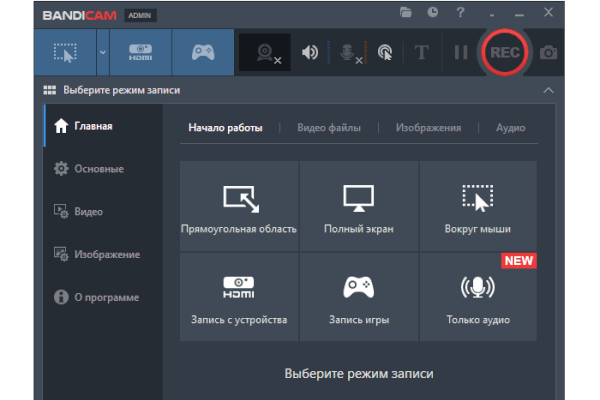This screenshot has height=400, width=600.
Task: Open screen mode dropdown arrow in toolbar
Action: 103,52
